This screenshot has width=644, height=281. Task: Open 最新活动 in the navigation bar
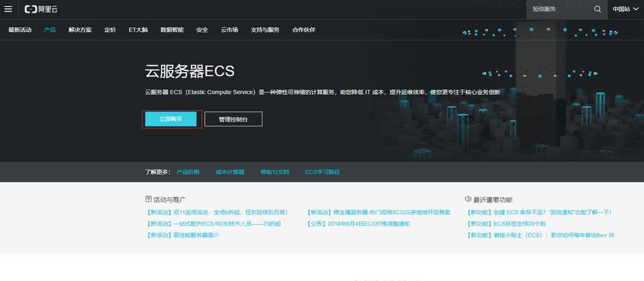tap(20, 30)
